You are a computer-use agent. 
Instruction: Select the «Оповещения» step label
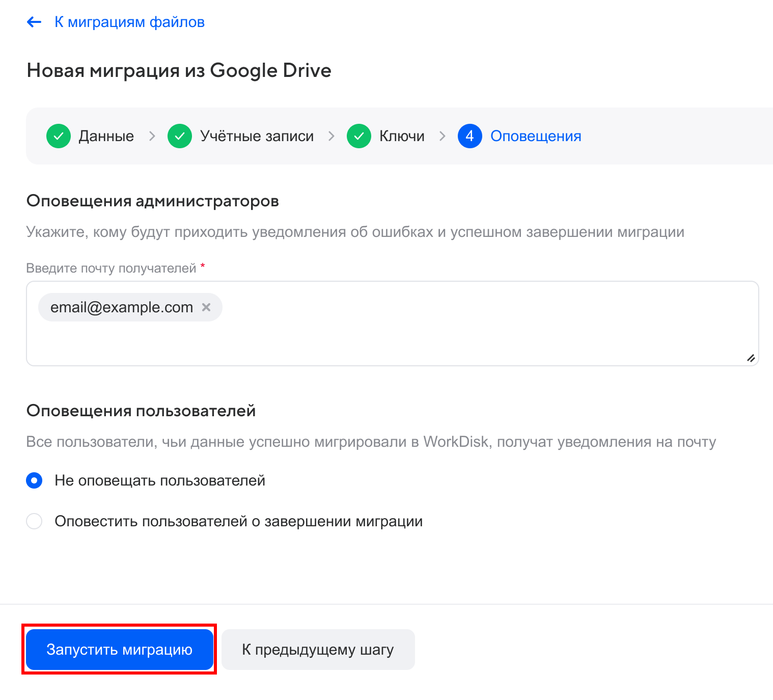click(535, 136)
